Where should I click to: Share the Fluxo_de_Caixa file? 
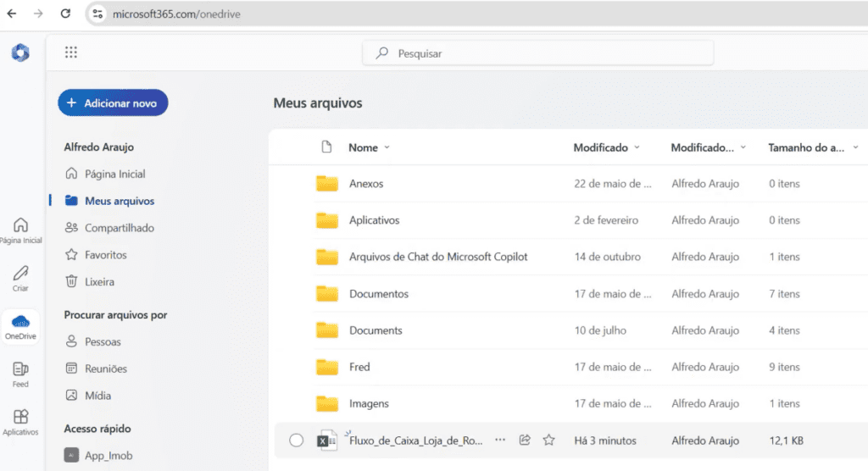525,440
